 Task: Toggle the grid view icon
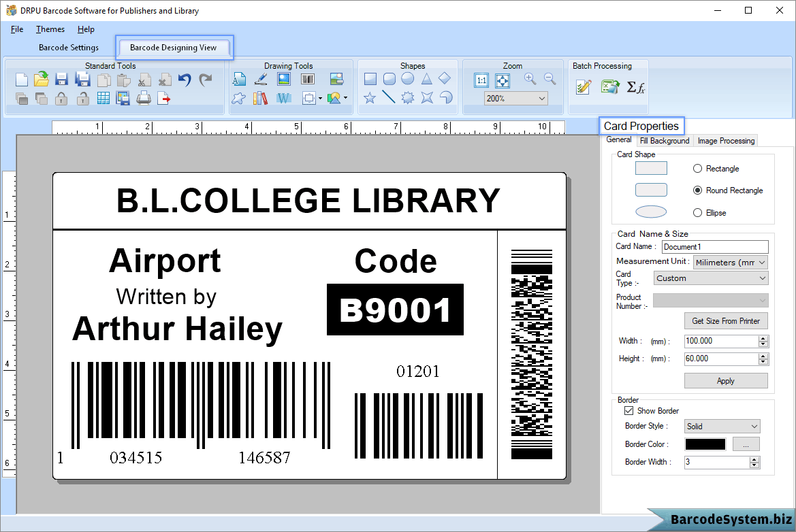click(x=103, y=99)
